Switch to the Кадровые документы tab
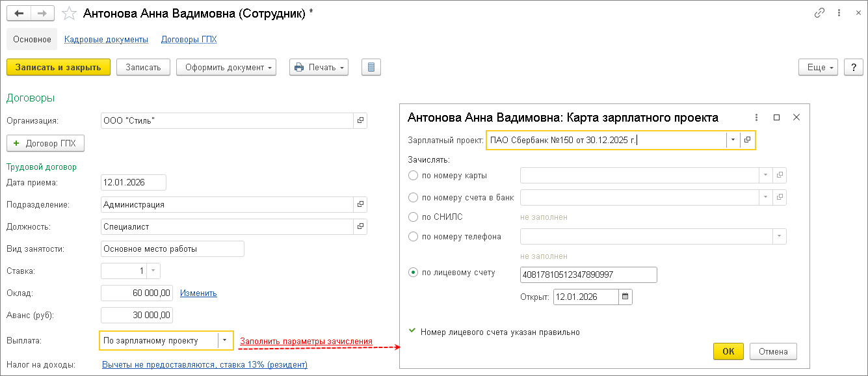This screenshot has width=868, height=376. pos(106,39)
